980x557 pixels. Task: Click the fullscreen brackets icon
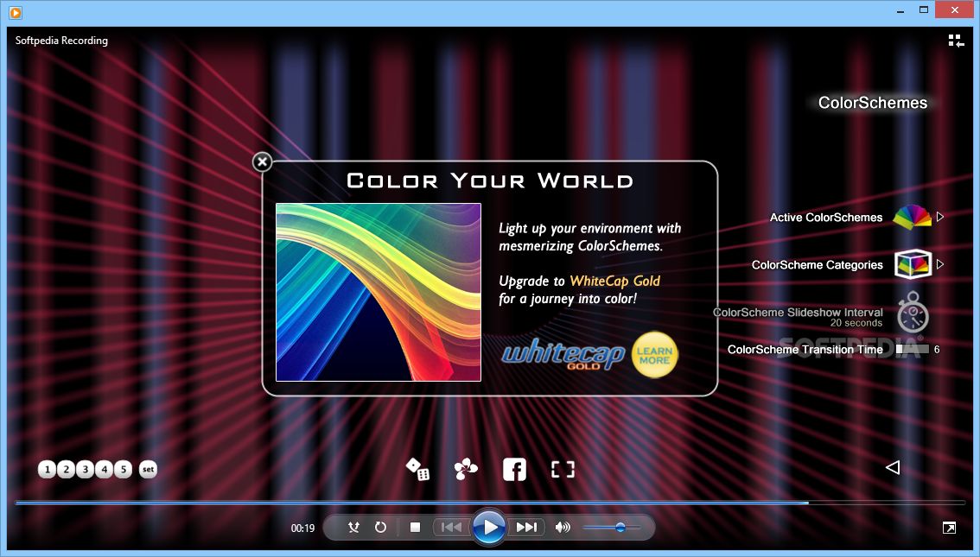pyautogui.click(x=563, y=470)
